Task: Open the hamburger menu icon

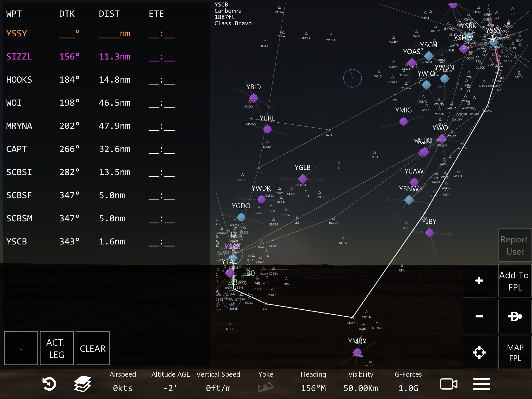Action: click(x=481, y=384)
